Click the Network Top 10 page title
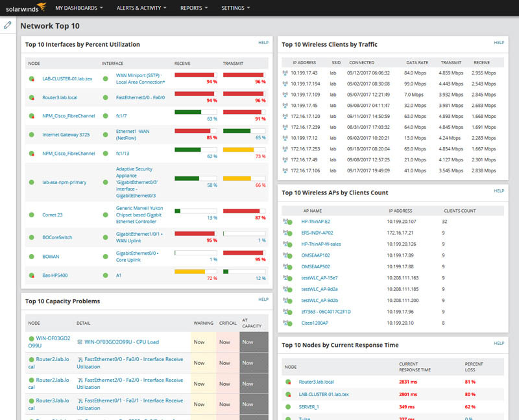 (x=50, y=26)
